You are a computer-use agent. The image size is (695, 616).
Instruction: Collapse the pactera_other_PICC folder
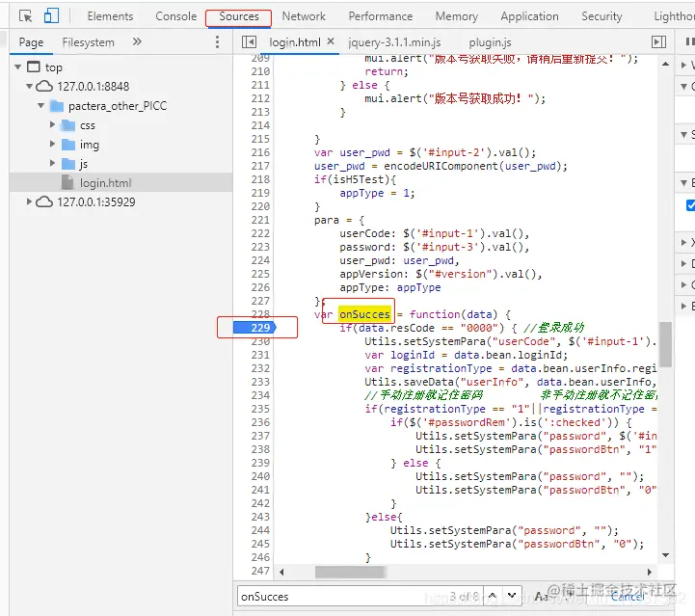point(40,105)
